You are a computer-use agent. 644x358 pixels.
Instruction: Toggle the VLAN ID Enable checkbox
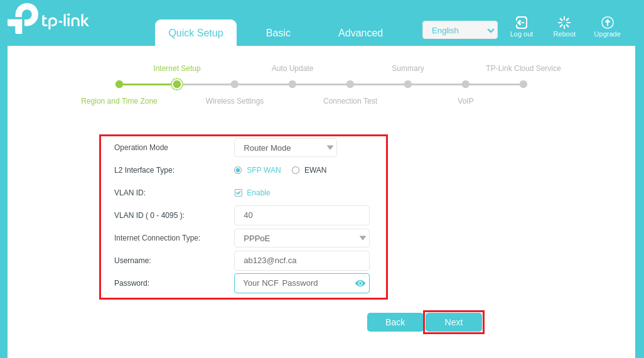tap(239, 193)
